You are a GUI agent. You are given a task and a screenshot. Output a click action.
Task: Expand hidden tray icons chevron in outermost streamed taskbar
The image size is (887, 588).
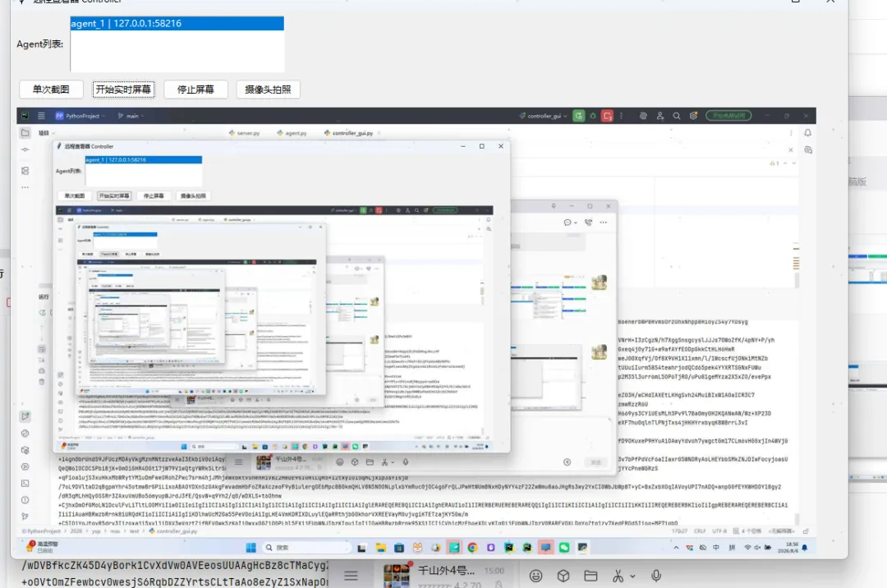(x=676, y=547)
